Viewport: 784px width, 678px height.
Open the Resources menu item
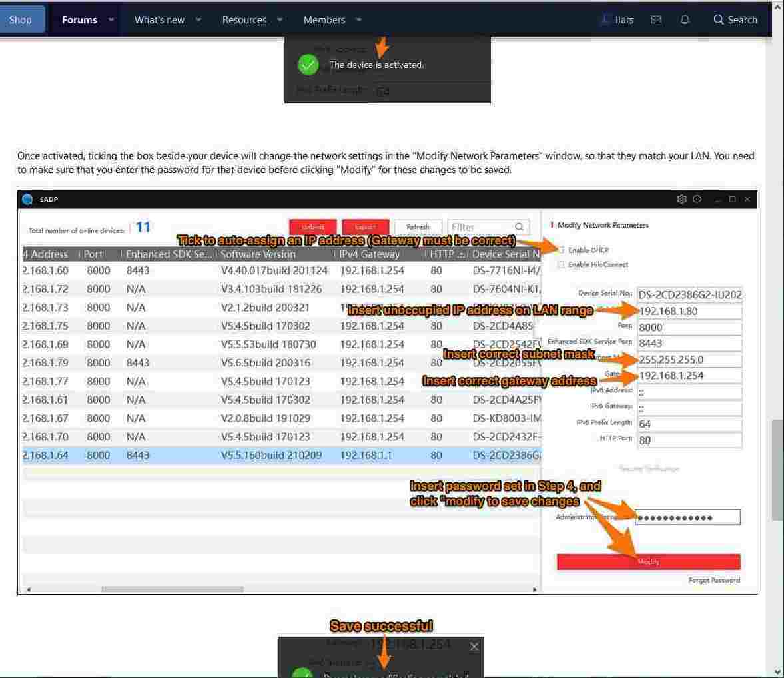click(x=244, y=20)
